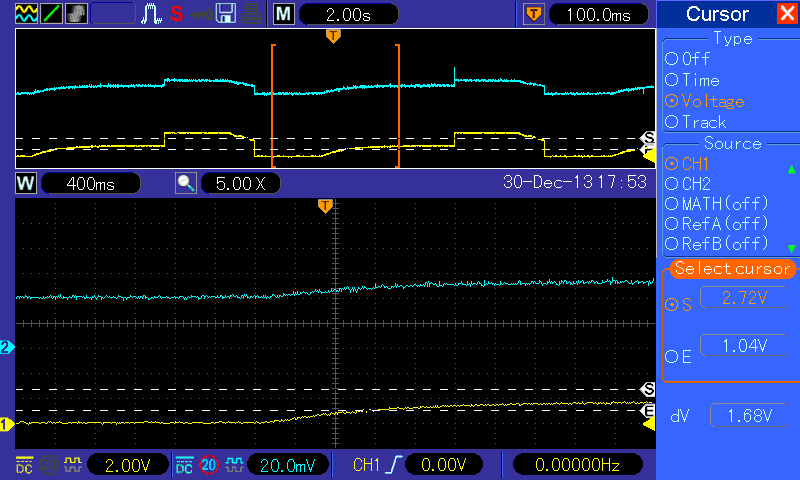This screenshot has width=800, height=480.
Task: Click the Select cursor tab header
Action: tap(732, 268)
